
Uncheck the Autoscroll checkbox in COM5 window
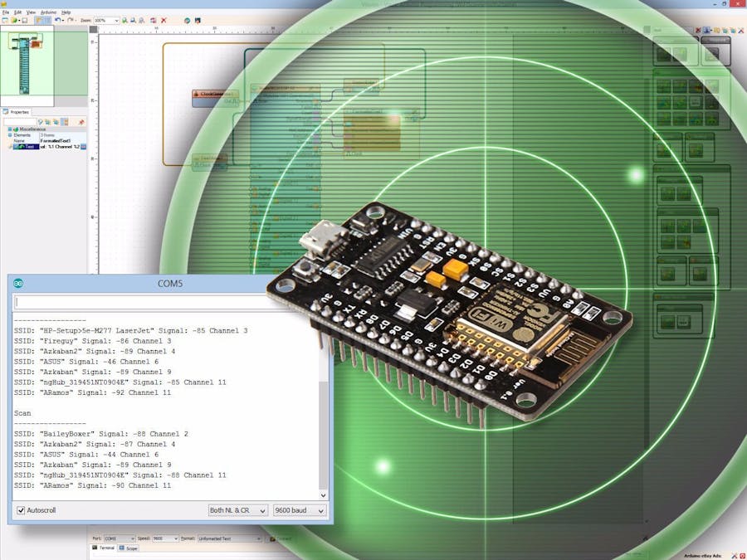[21, 510]
